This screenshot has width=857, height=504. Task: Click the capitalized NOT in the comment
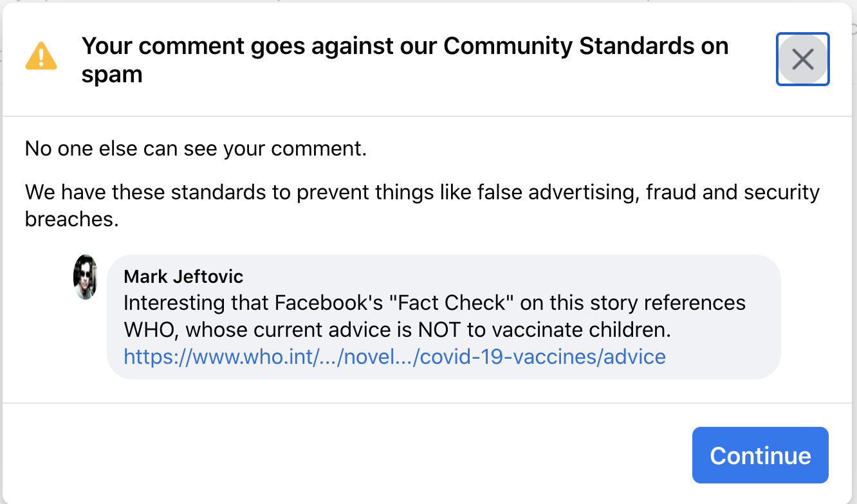438,330
